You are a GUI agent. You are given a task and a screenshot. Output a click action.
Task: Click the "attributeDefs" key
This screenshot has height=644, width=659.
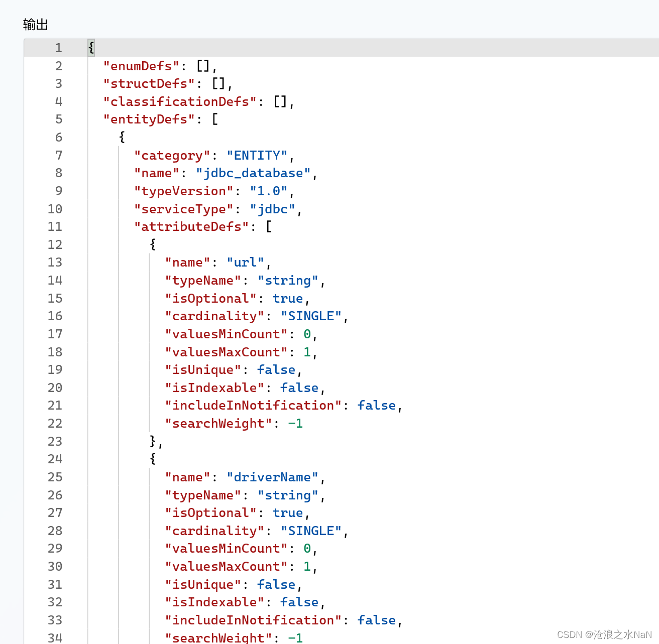(191, 227)
